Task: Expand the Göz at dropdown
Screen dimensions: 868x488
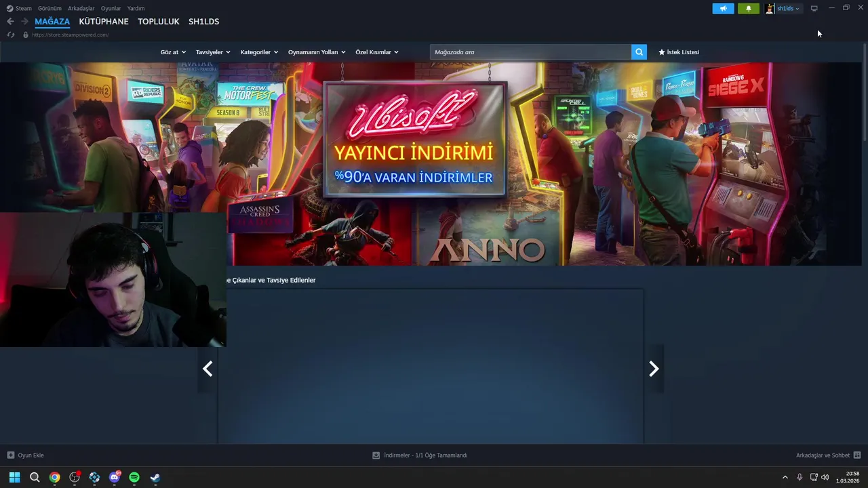Action: [x=173, y=52]
